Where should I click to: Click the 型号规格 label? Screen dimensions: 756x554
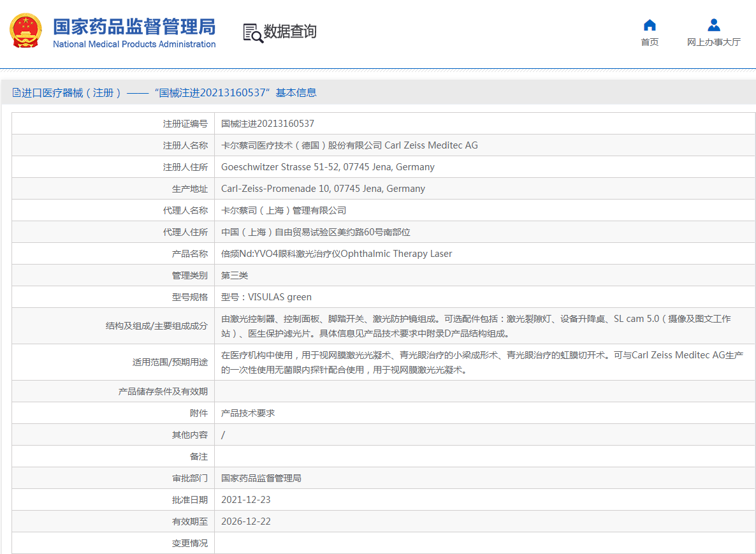(189, 298)
